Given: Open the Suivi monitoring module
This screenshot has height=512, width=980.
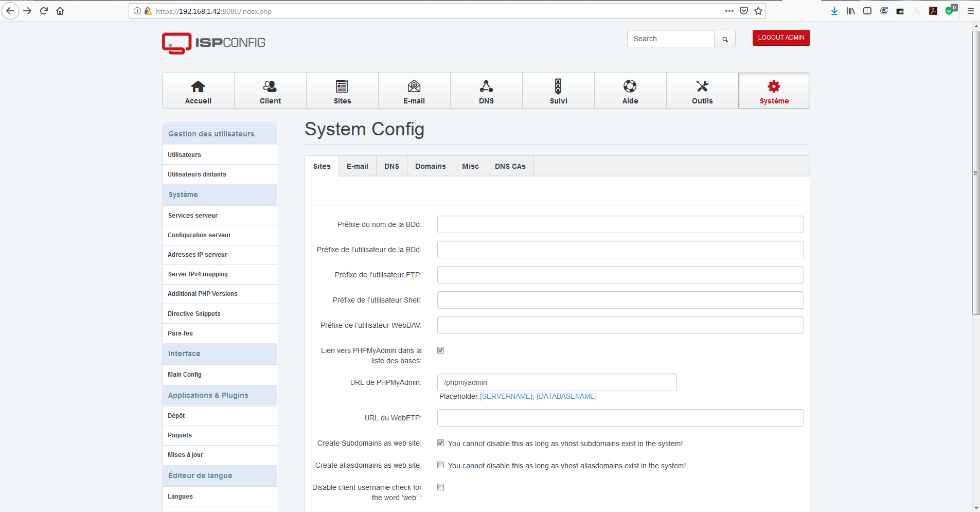Looking at the screenshot, I should point(558,91).
